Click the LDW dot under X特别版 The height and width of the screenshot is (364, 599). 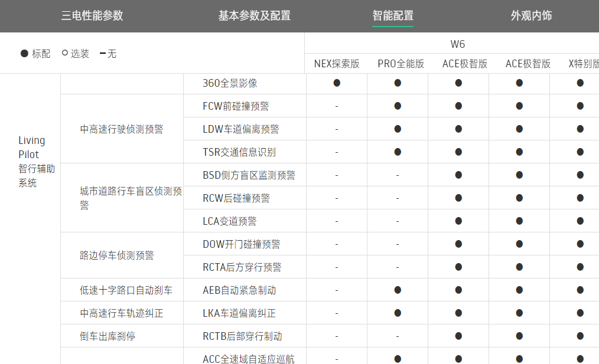click(x=580, y=129)
